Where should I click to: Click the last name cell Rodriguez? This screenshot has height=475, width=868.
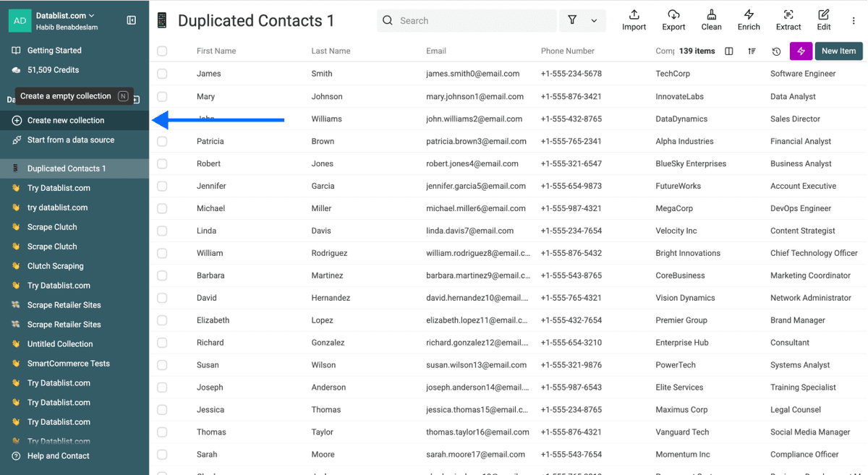(329, 254)
